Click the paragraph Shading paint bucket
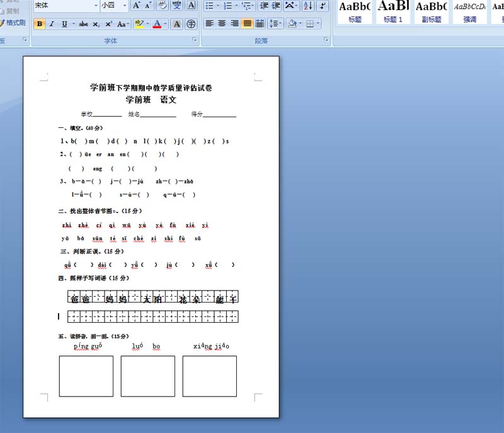This screenshot has width=504, height=433. [x=292, y=23]
